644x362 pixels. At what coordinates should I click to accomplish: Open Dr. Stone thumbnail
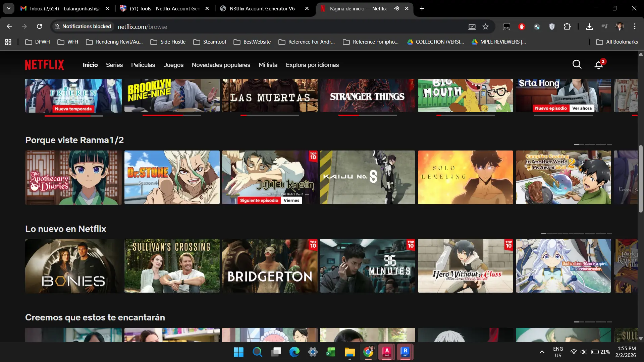click(172, 177)
